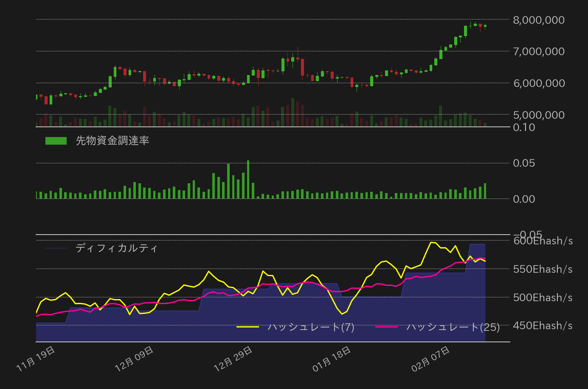
Task: Select the 02月 07日 date tick
Action: click(x=430, y=359)
